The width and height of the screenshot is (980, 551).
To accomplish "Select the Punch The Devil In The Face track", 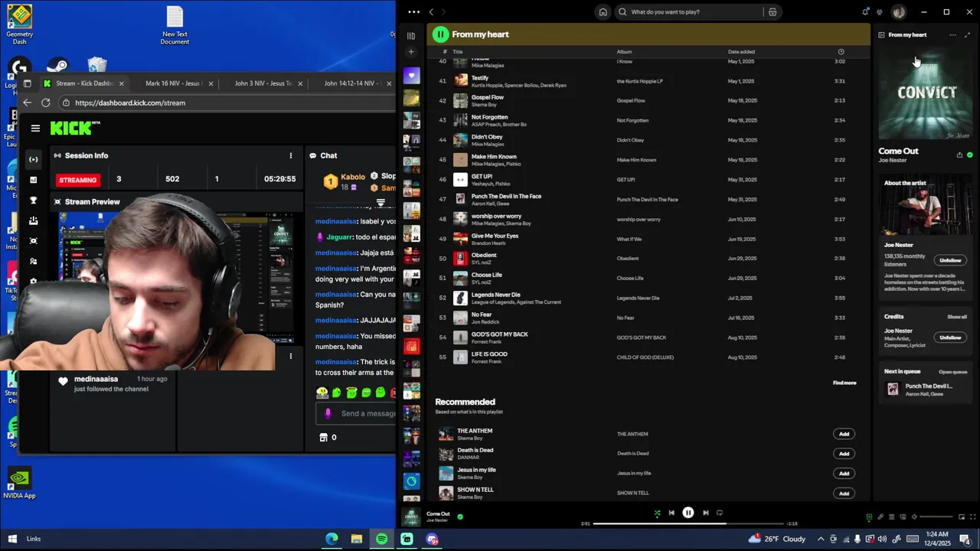I will 648,199.
